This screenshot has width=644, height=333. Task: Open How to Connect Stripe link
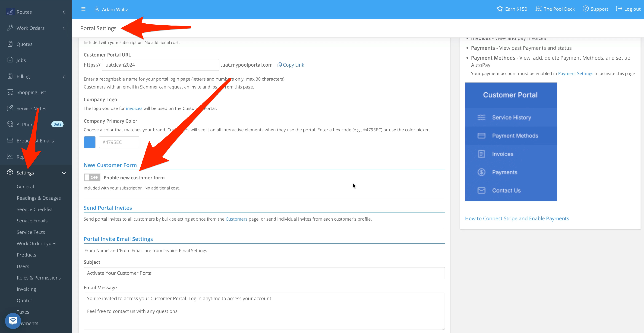coord(517,218)
